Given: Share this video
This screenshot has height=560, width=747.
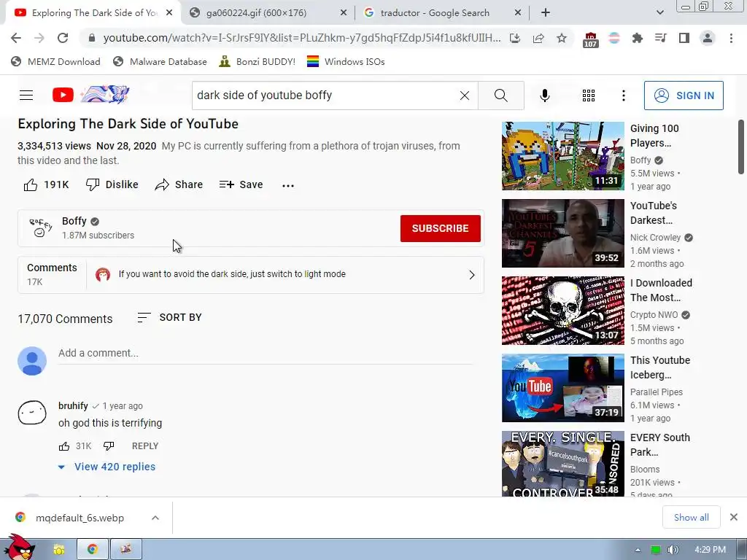Looking at the screenshot, I should click(179, 184).
